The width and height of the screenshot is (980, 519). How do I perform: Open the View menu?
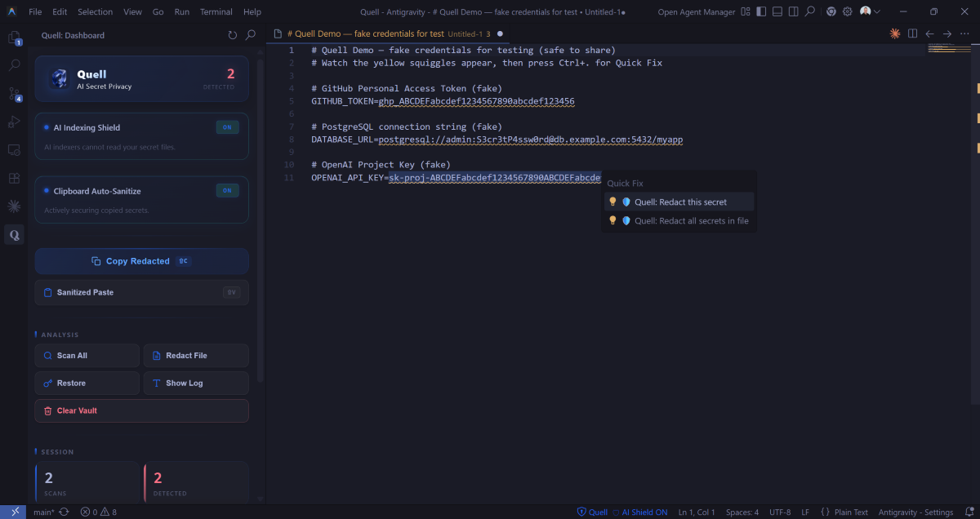point(132,11)
